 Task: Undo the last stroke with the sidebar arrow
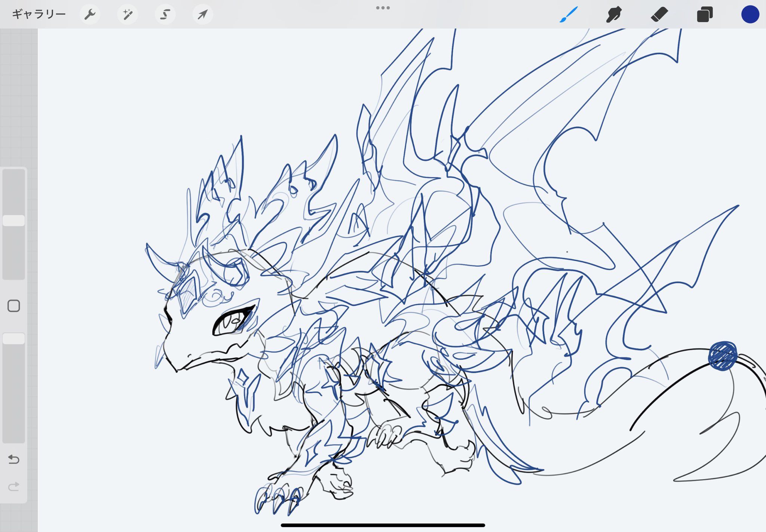point(14,459)
